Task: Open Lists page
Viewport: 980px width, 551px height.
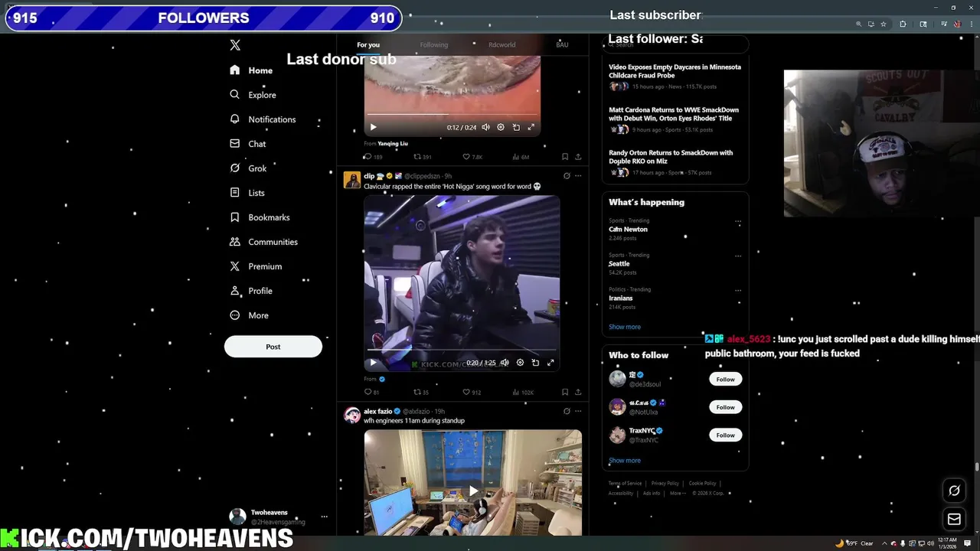Action: [247, 193]
